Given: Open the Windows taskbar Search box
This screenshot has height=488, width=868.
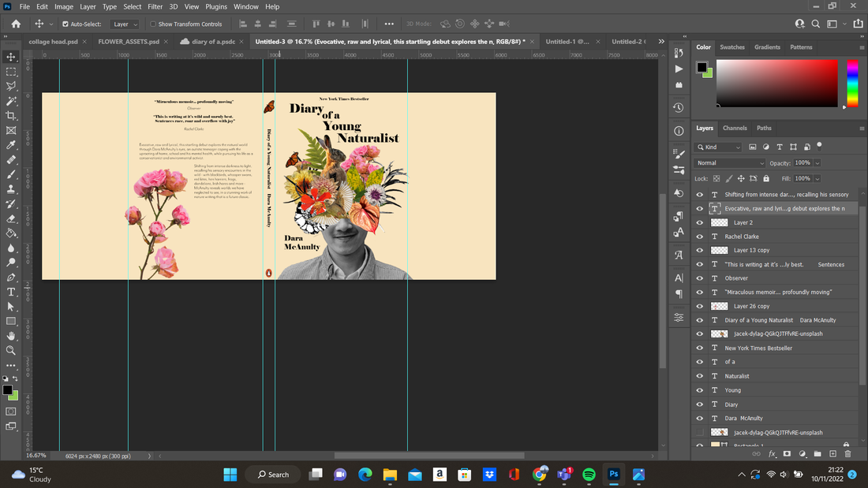Looking at the screenshot, I should [x=274, y=474].
